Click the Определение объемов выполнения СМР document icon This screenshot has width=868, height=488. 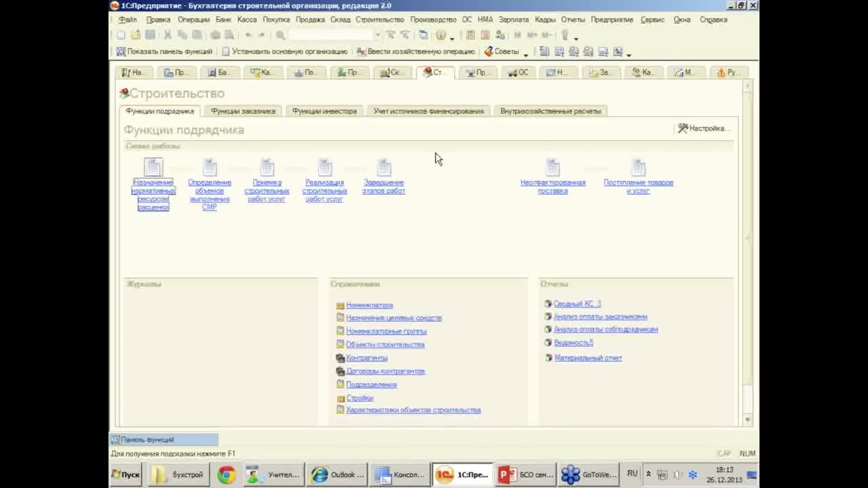[210, 167]
